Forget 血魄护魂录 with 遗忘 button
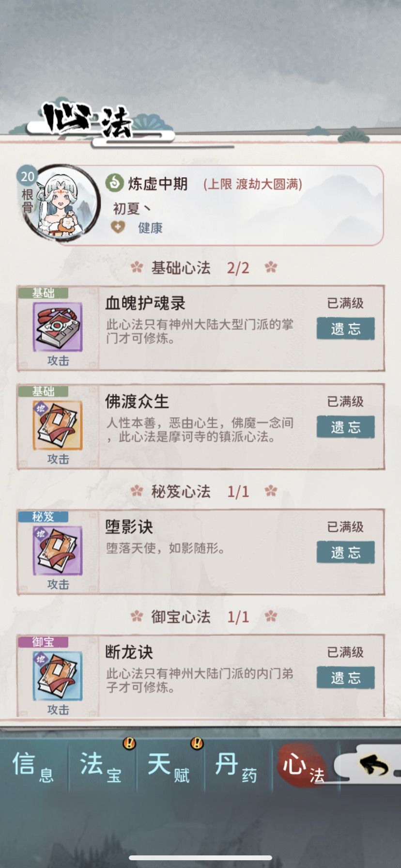Image resolution: width=401 pixels, height=868 pixels. (x=346, y=329)
